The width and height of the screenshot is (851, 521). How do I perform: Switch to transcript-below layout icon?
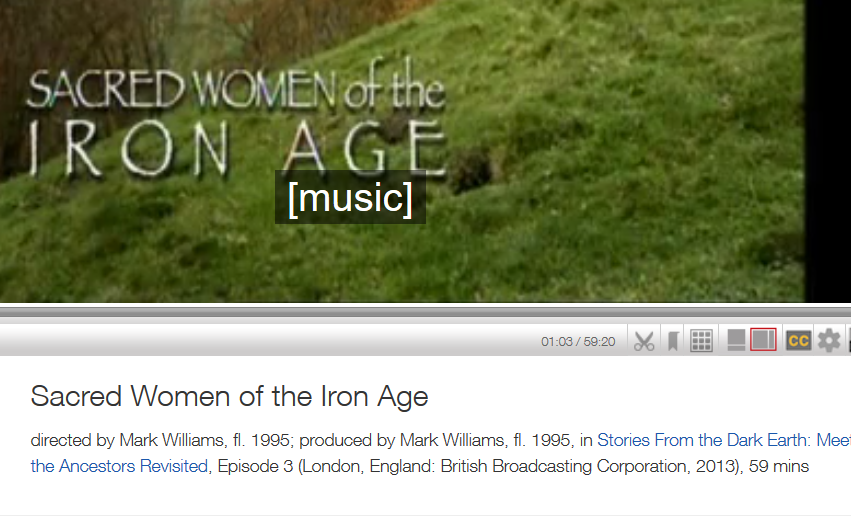click(x=736, y=340)
